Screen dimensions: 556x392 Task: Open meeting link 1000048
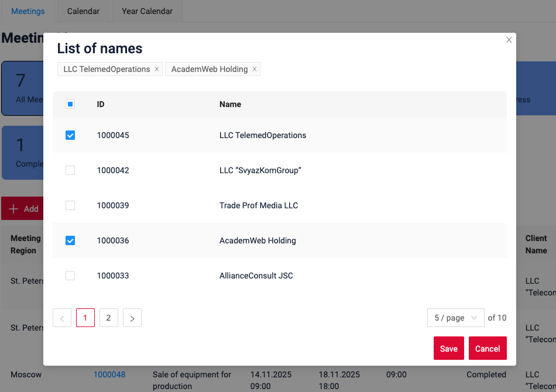coord(109,374)
